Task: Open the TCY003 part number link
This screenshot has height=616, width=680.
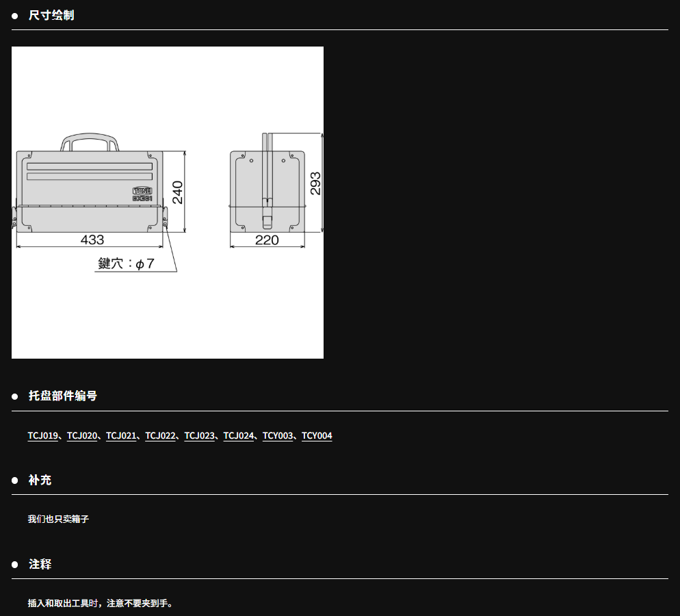Action: pyautogui.click(x=278, y=436)
